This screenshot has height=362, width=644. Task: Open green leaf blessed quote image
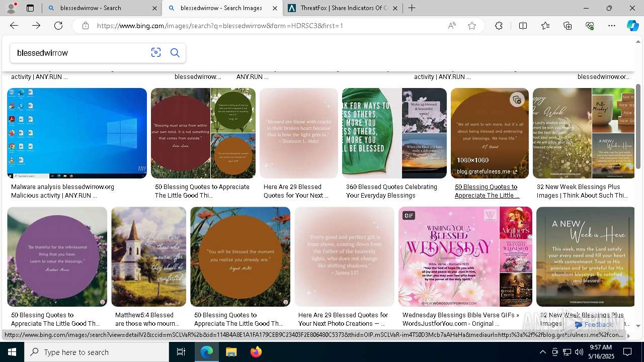[x=371, y=133]
